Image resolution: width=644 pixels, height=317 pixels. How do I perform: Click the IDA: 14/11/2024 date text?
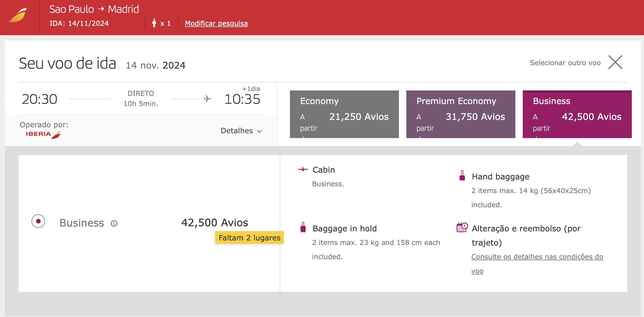click(x=79, y=23)
